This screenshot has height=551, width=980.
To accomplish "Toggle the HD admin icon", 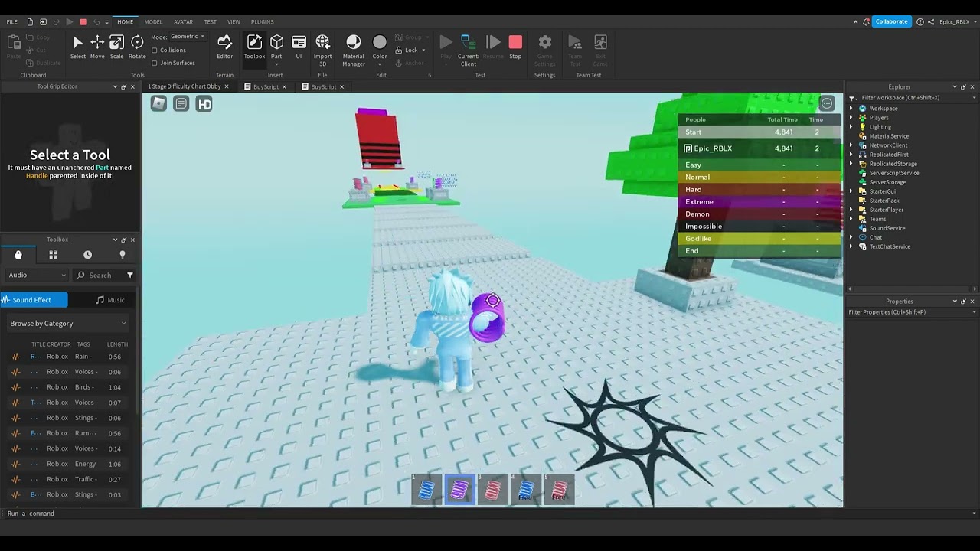I will (x=204, y=104).
